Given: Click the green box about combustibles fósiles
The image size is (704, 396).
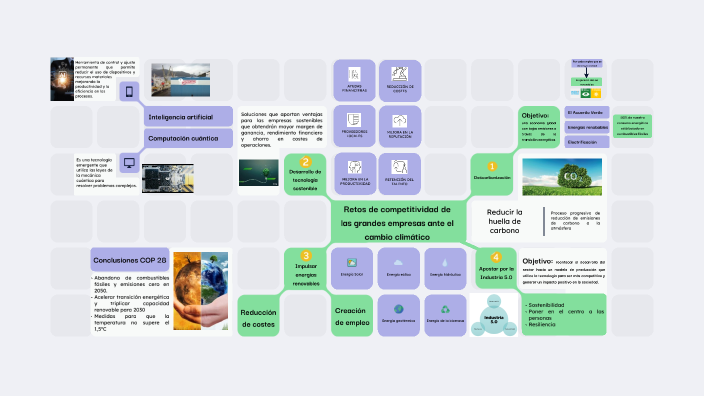Looking at the screenshot, I should 632,126.
